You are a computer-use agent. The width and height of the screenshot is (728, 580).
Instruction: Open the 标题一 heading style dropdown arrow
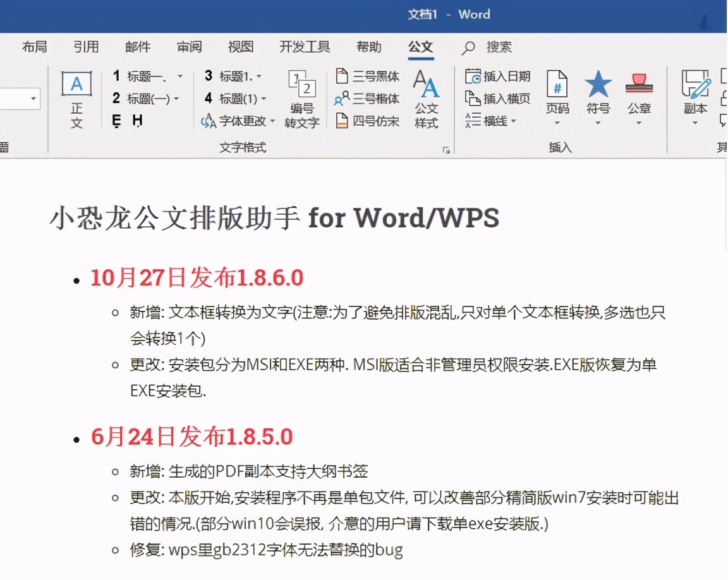[179, 76]
